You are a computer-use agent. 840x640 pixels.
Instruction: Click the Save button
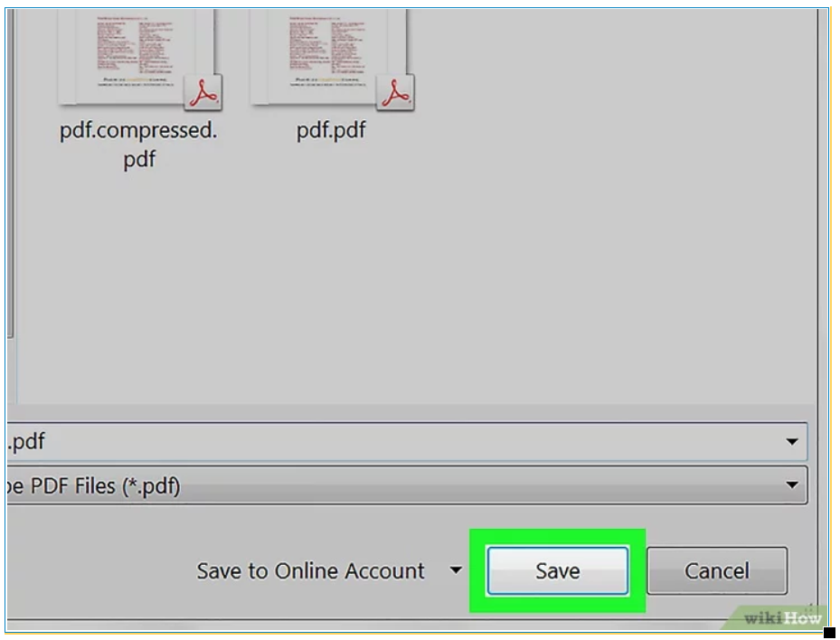click(x=558, y=571)
